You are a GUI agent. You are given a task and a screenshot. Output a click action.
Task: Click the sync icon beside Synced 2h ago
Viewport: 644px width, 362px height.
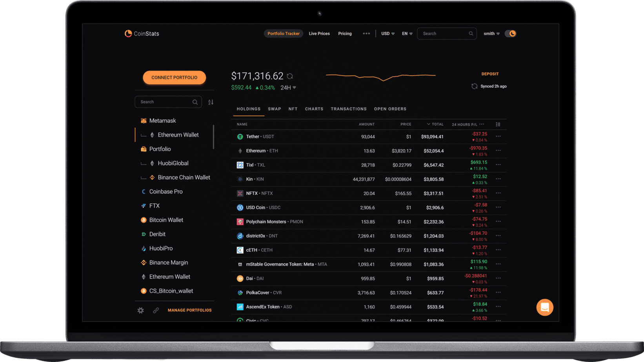click(x=474, y=86)
